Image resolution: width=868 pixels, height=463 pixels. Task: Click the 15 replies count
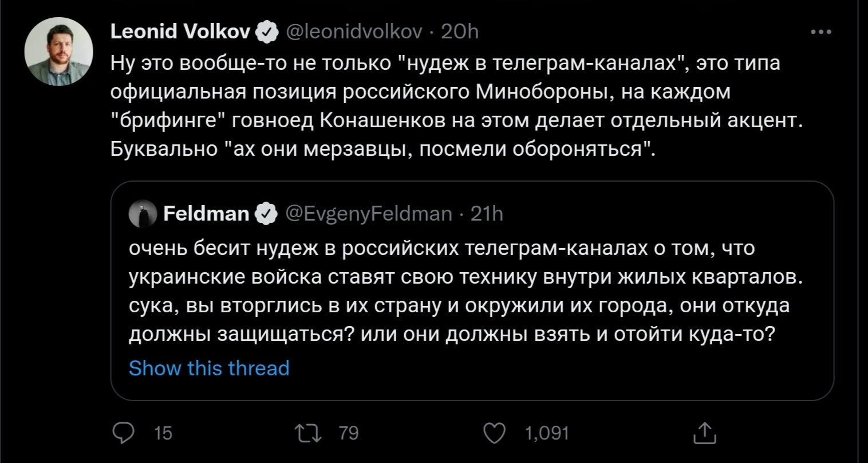163,433
